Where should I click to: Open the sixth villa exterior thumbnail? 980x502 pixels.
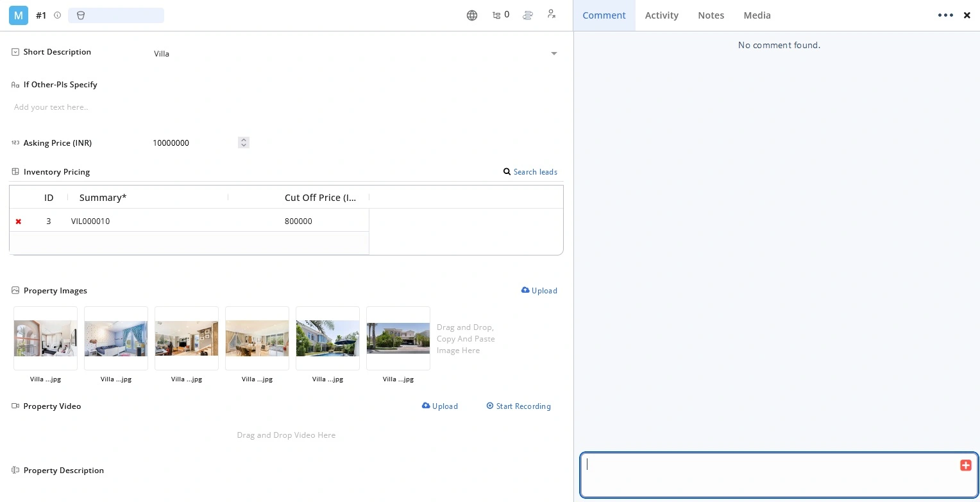coord(398,338)
